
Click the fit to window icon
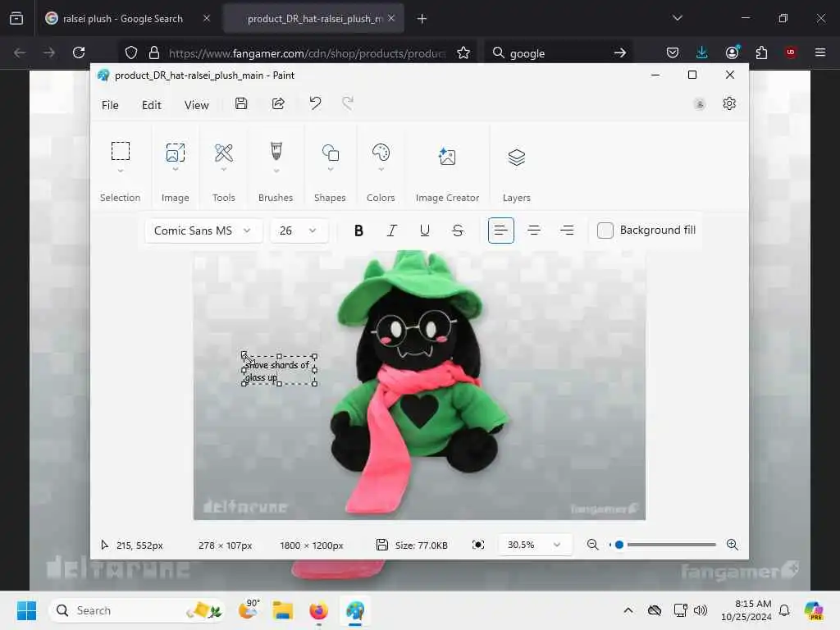tap(478, 545)
